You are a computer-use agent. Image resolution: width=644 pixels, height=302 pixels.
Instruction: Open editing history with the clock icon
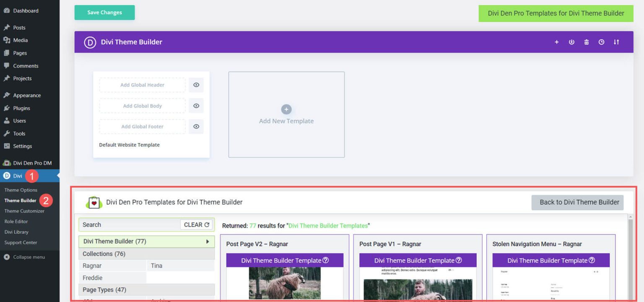(601, 42)
